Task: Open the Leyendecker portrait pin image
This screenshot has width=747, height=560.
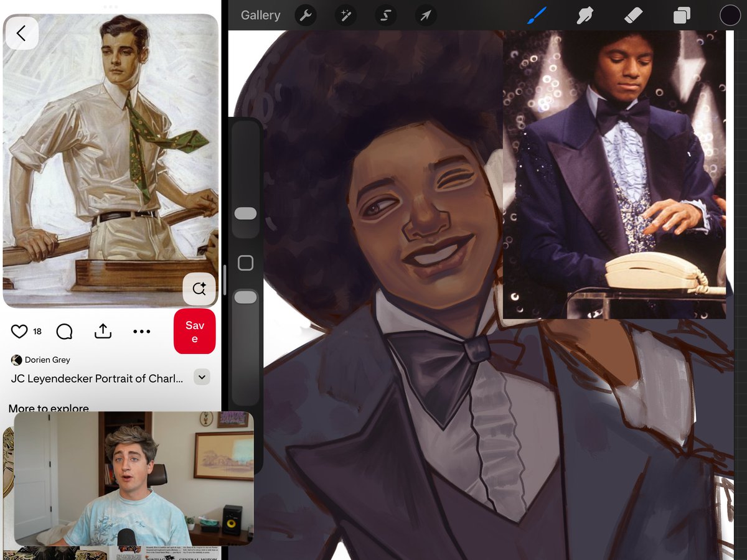Action: coord(111,161)
